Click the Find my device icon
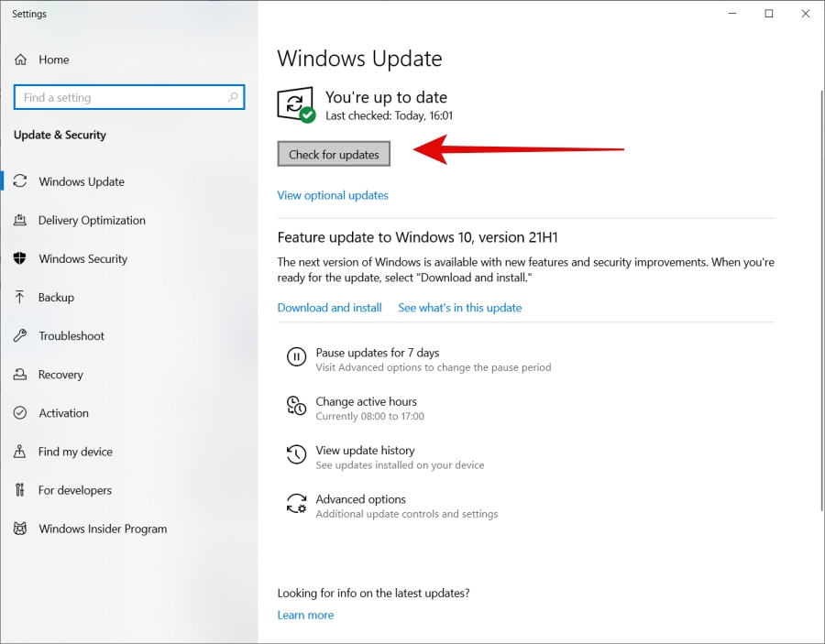The width and height of the screenshot is (825, 644). 20,451
